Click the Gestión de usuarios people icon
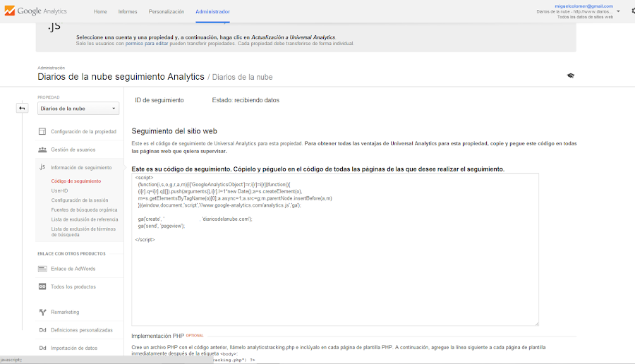635x364 pixels. (x=42, y=150)
